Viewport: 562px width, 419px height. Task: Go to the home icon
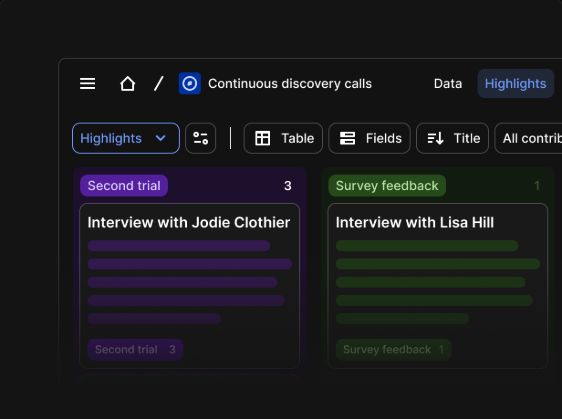(x=128, y=84)
